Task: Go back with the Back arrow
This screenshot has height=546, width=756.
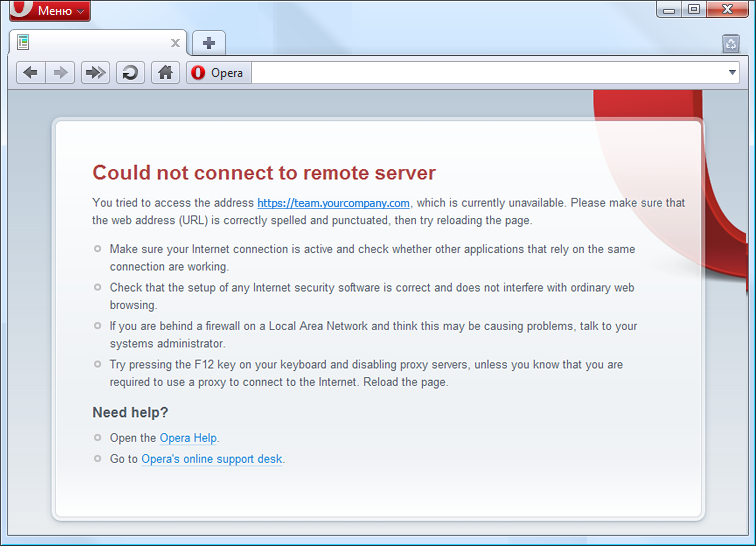Action: coord(31,73)
